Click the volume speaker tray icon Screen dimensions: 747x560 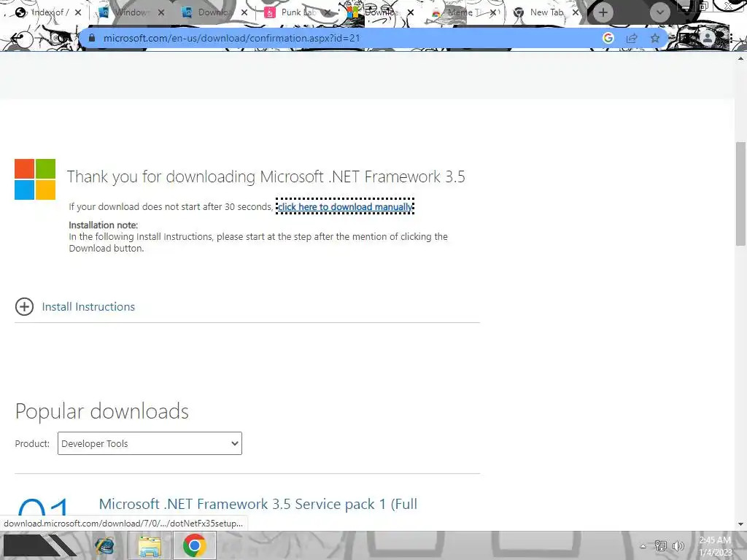coord(678,545)
